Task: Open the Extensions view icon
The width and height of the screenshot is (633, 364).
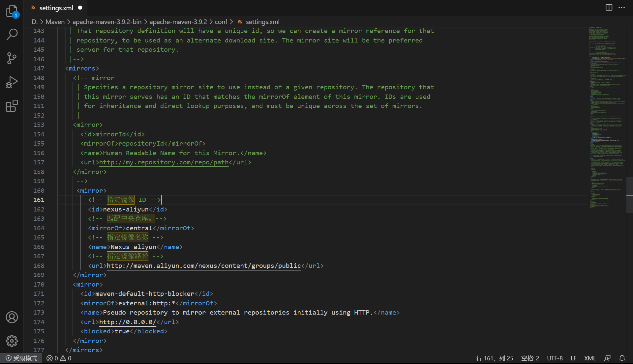Action: pos(12,106)
